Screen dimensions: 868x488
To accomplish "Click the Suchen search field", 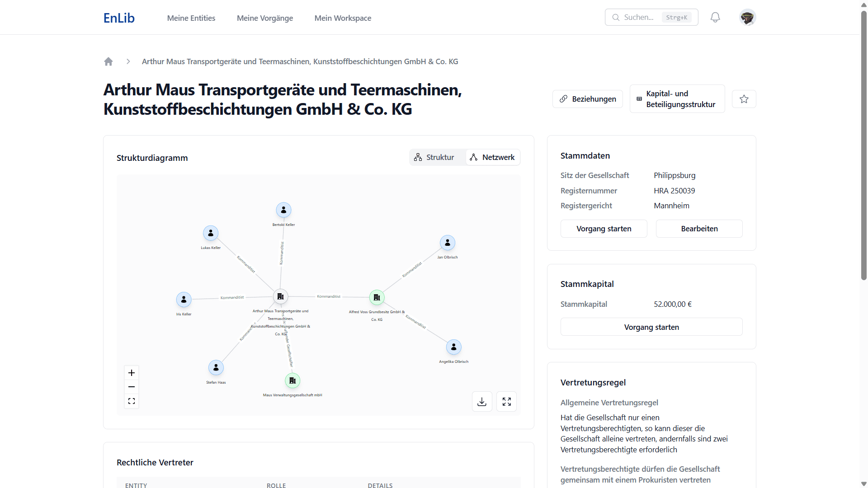I will coord(646,17).
